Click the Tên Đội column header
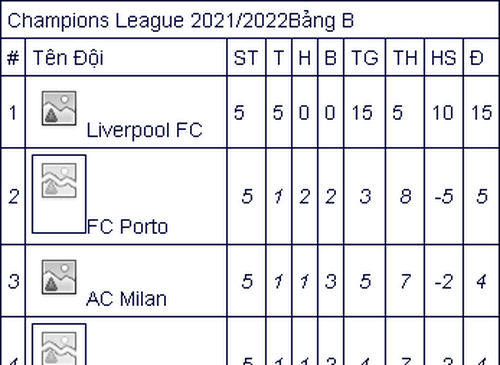500x365 pixels. click(x=68, y=57)
